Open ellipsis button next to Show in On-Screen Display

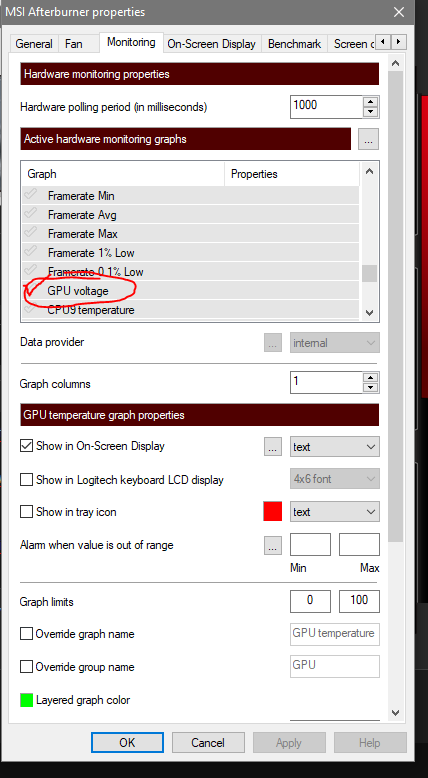pyautogui.click(x=272, y=447)
